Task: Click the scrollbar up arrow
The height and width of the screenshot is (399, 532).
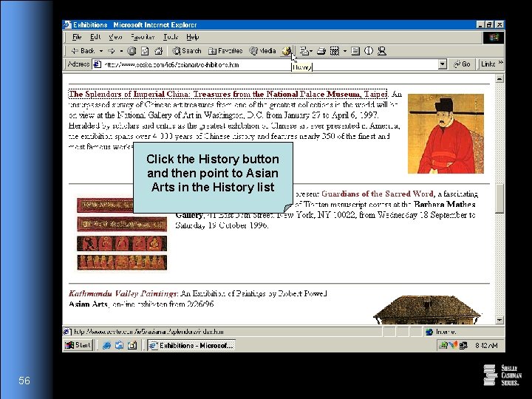Action: 499,78
